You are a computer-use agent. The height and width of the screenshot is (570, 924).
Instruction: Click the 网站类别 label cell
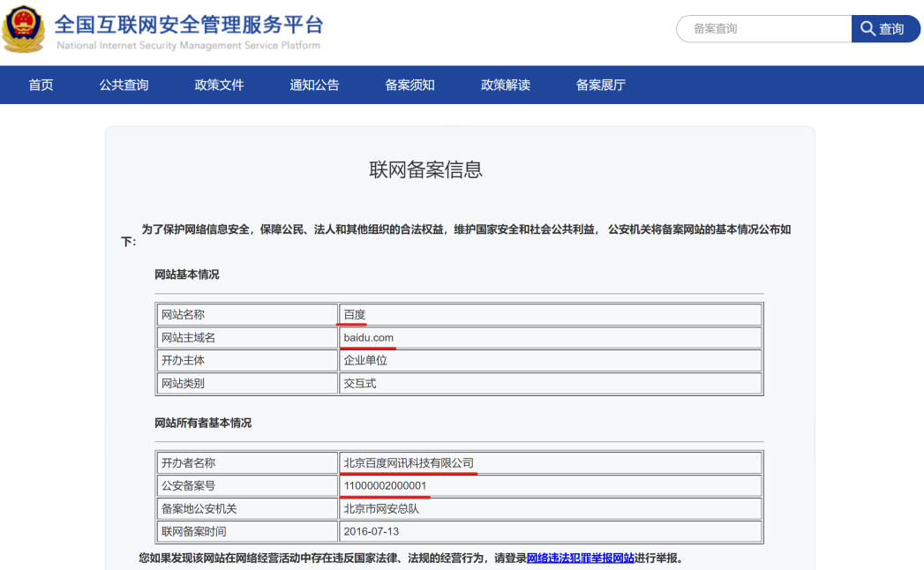pyautogui.click(x=247, y=383)
